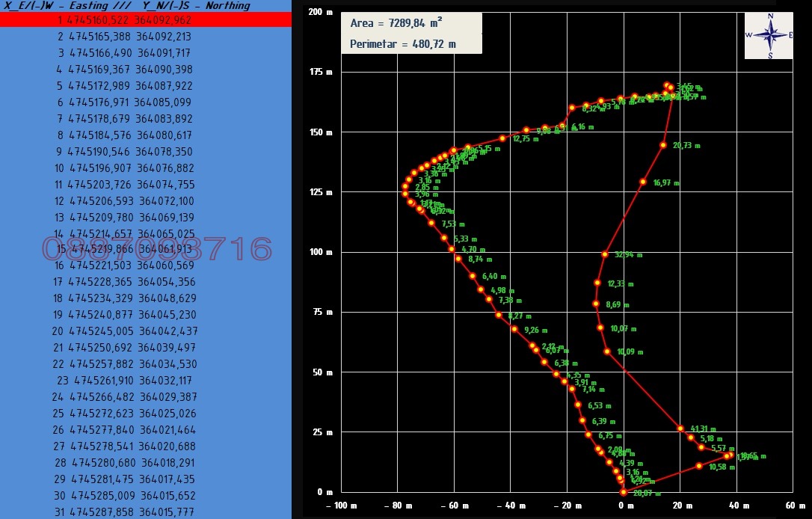Image resolution: width=812 pixels, height=519 pixels.
Task: Click the 41,31 m segment label
Action: click(703, 429)
